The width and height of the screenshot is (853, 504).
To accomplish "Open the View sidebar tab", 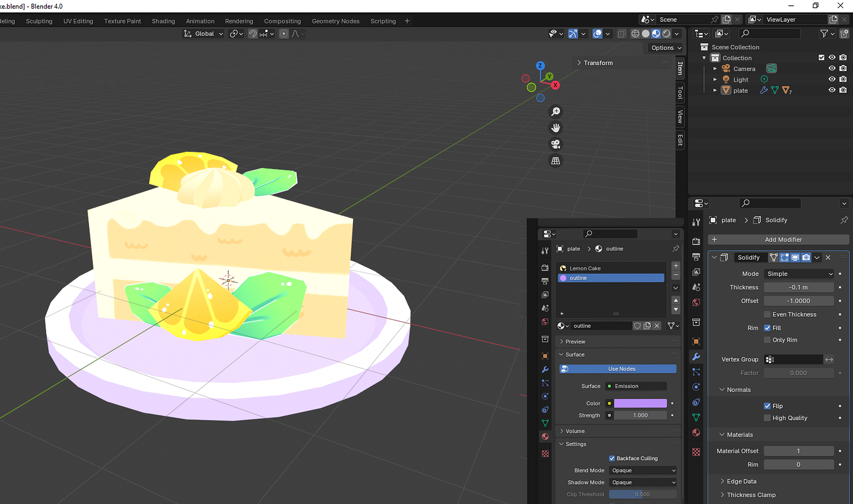I will coord(680,116).
